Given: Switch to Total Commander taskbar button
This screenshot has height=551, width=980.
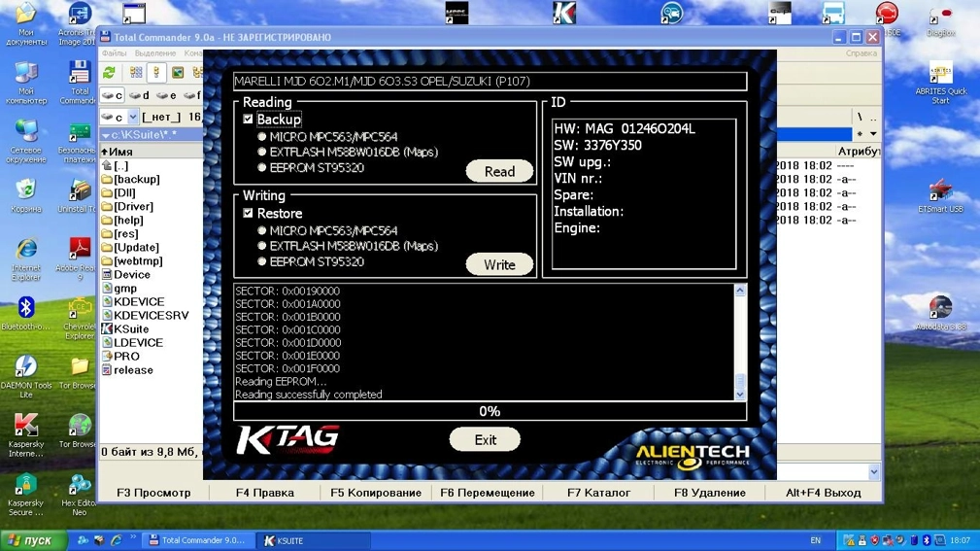Looking at the screenshot, I should click(x=199, y=540).
